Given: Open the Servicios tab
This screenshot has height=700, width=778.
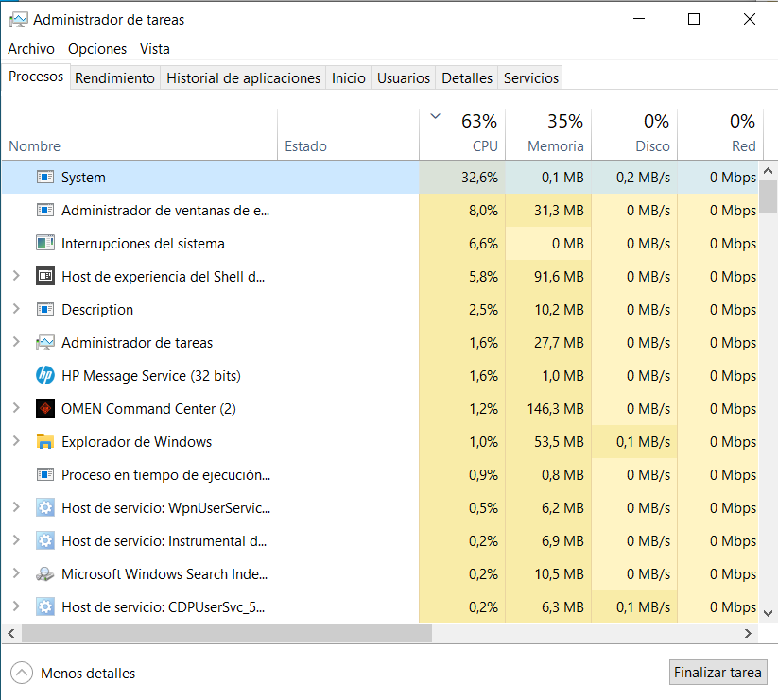Looking at the screenshot, I should point(531,77).
